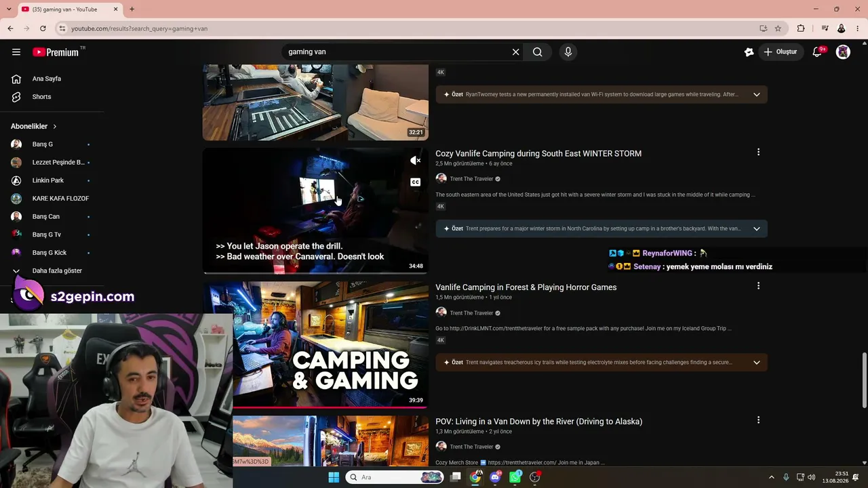Image resolution: width=868 pixels, height=488 pixels.
Task: Open more options for Horror Games video
Action: point(758,286)
